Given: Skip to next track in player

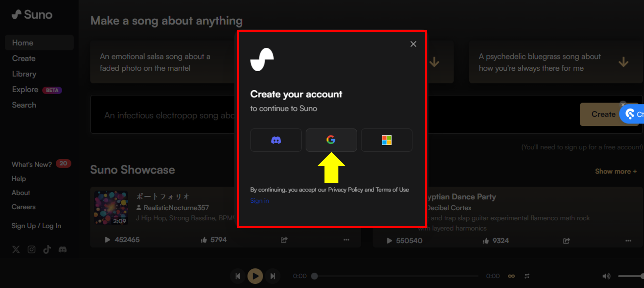Looking at the screenshot, I should click(x=272, y=276).
